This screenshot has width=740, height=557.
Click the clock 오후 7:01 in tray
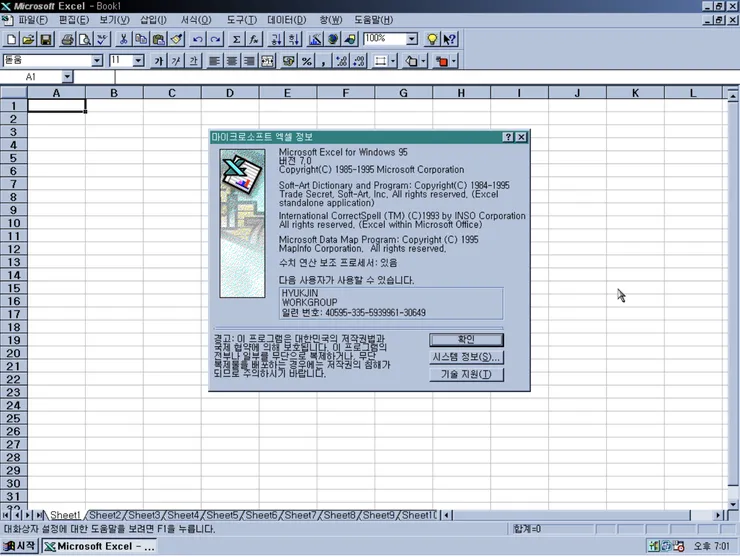click(712, 546)
